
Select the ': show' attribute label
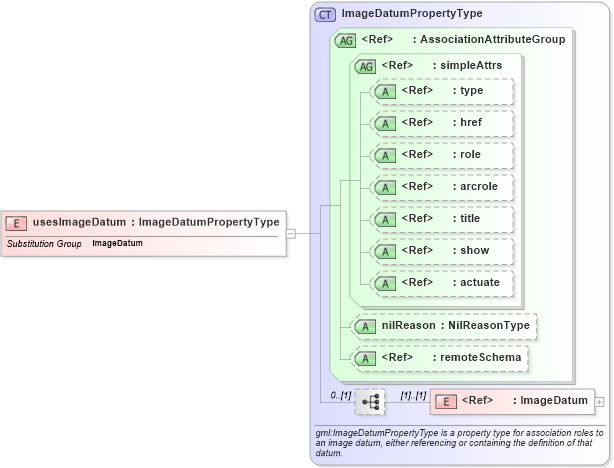(471, 250)
